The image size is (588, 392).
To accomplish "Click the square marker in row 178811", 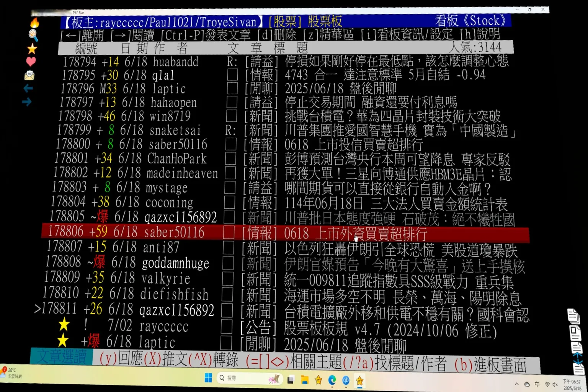I will (227, 310).
